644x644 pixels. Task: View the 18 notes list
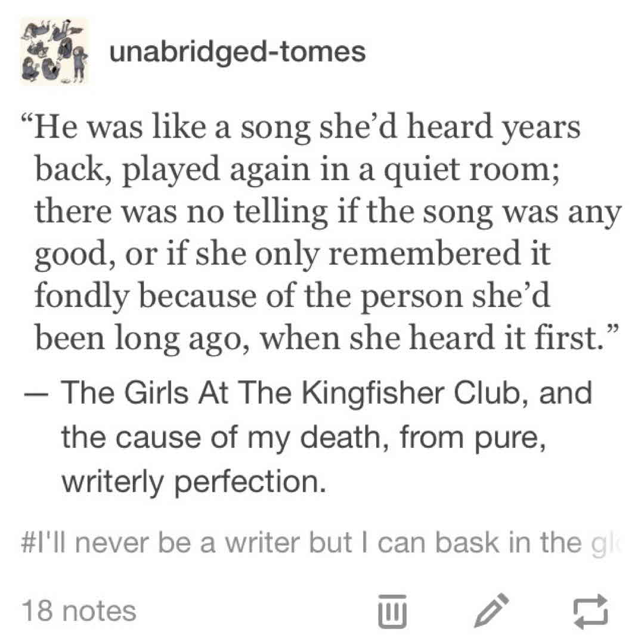(x=78, y=611)
